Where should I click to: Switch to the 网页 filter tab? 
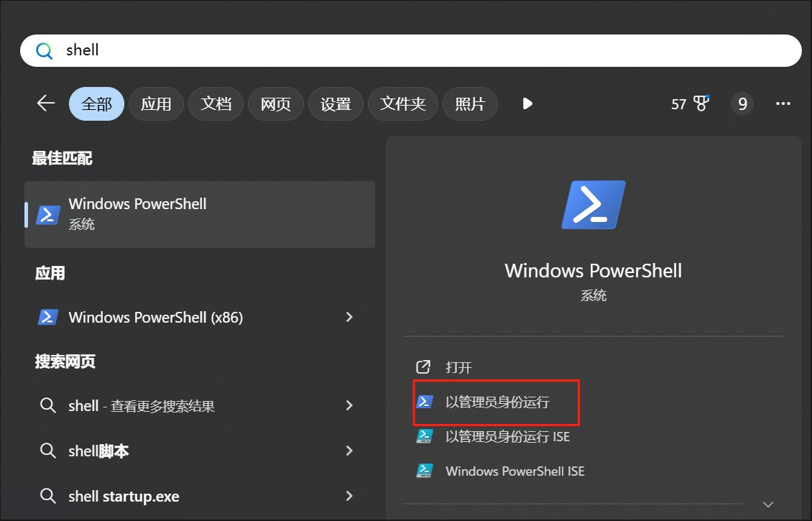(x=275, y=104)
